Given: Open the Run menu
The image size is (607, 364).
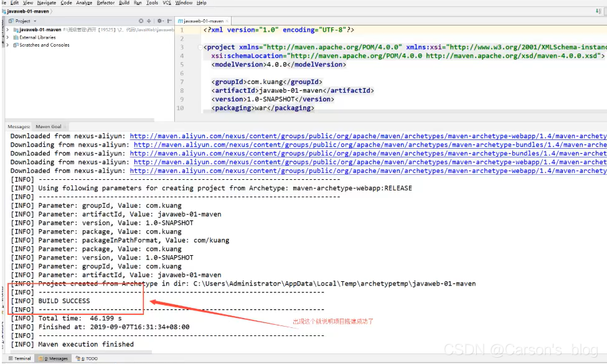Looking at the screenshot, I should [138, 2].
